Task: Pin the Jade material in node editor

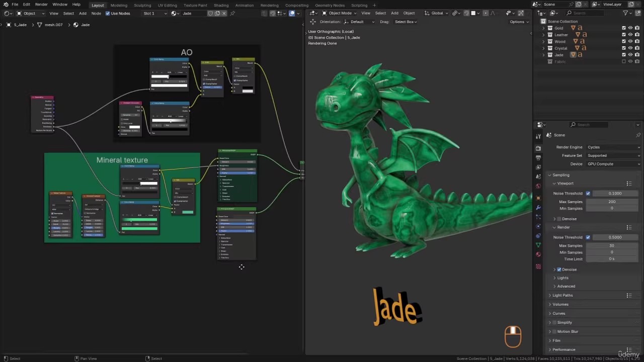Action: (x=232, y=14)
